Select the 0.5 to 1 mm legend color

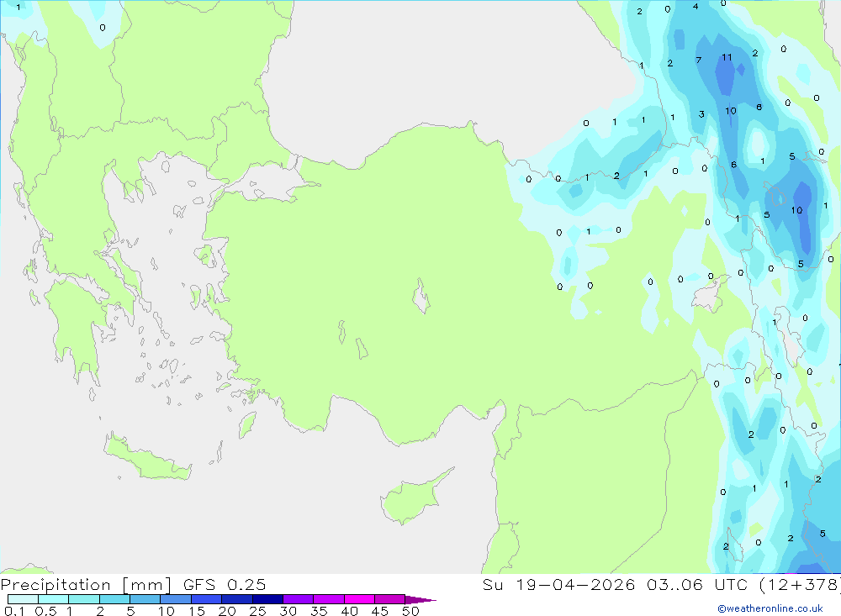pos(53,599)
